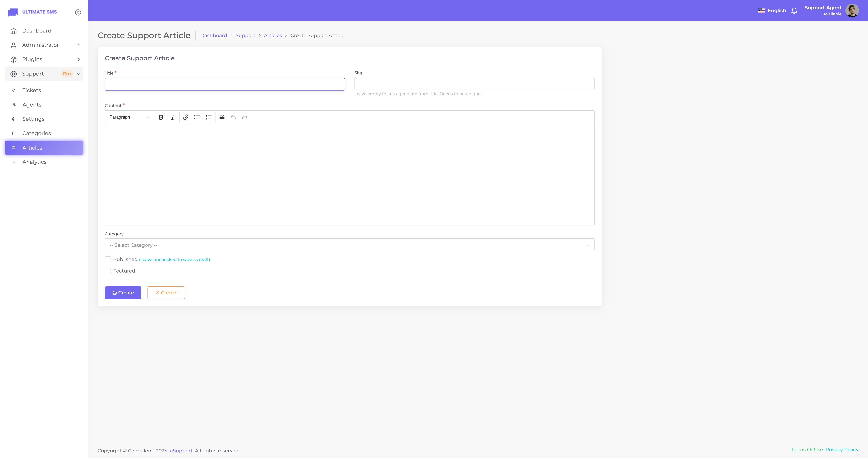Enable the Featured checkbox
Screen dimensions: 868x458
pos(108,271)
